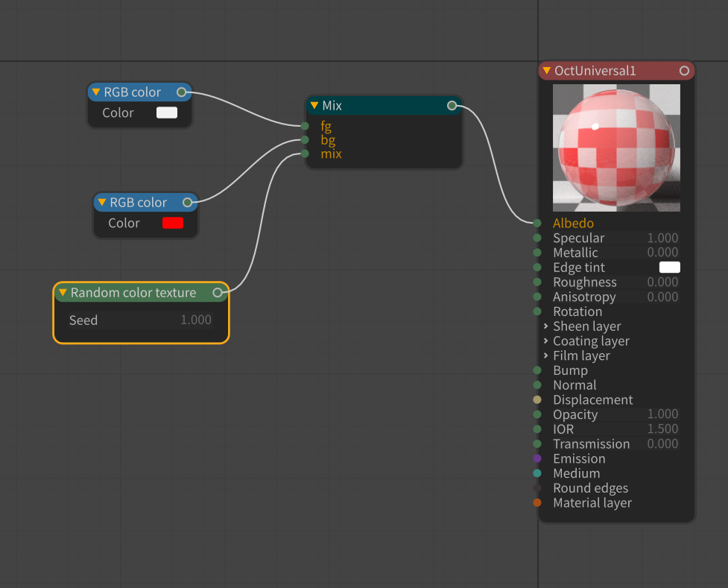Viewport: 728px width, 588px height.
Task: Click the Emission label
Action: click(579, 458)
